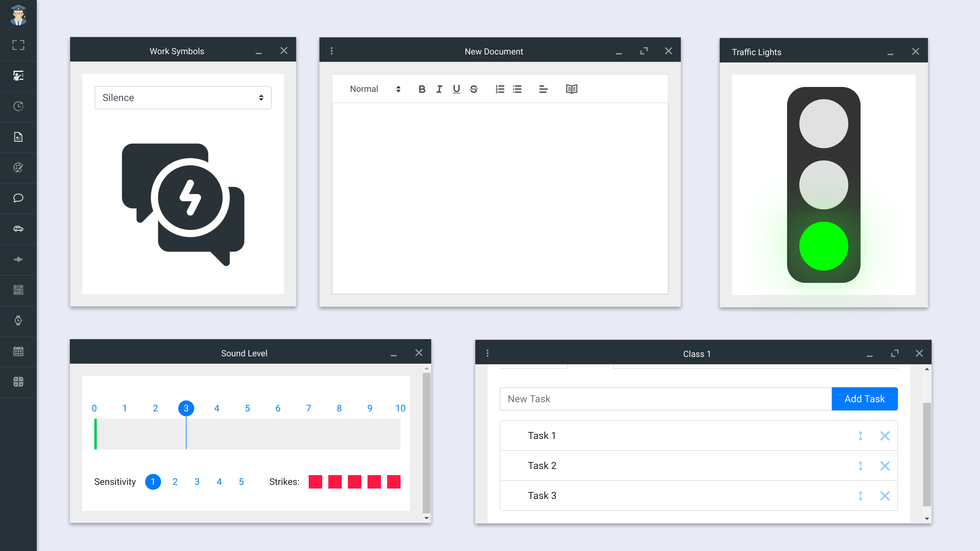Delete Task 2 with its X icon
The image size is (980, 551).
click(x=885, y=466)
